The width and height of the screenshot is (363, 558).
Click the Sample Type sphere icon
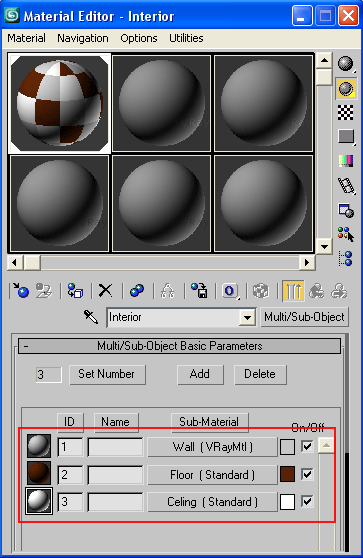click(346, 64)
